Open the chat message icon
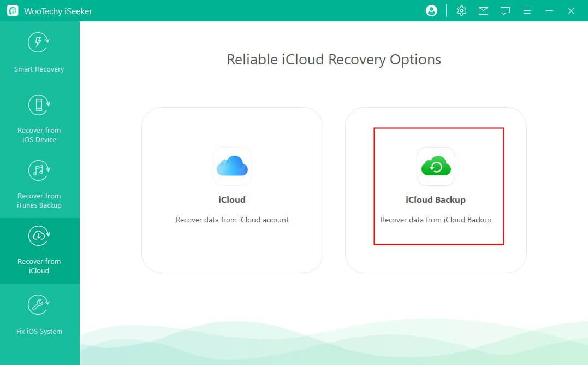Viewport: 588px width, 365px height. (x=505, y=10)
